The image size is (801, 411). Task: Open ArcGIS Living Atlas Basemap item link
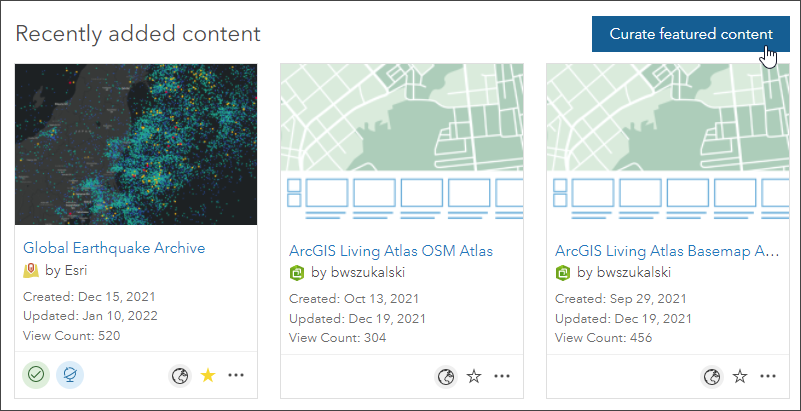tap(666, 251)
